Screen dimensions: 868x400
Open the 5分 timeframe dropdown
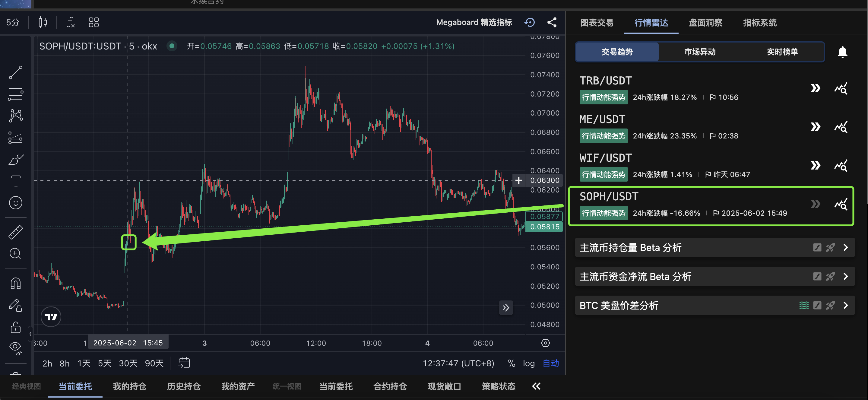pyautogui.click(x=13, y=23)
